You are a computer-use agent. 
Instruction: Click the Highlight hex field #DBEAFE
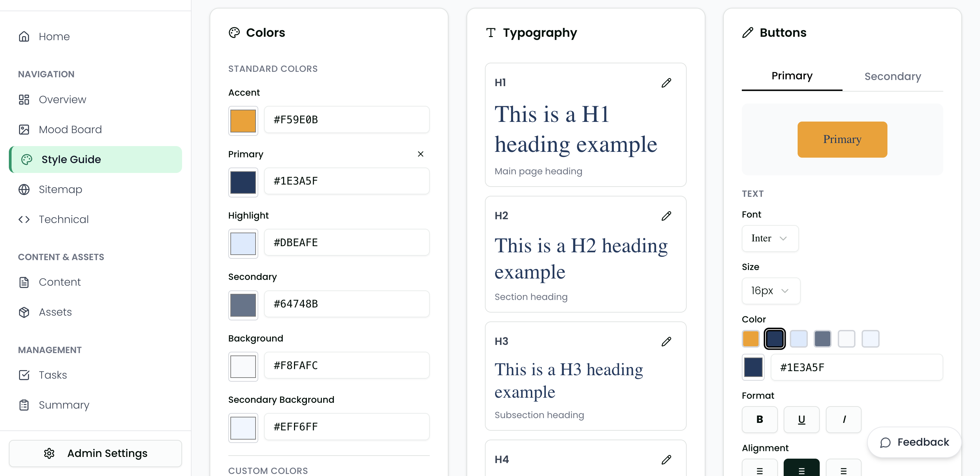[x=347, y=242]
